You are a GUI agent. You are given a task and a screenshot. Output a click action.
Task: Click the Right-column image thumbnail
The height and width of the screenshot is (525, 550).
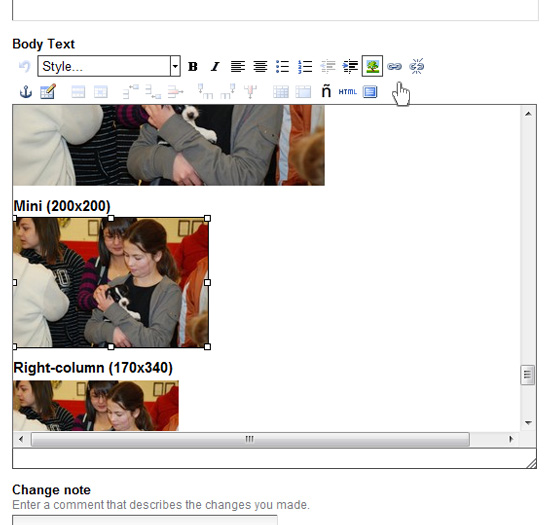tap(96, 406)
